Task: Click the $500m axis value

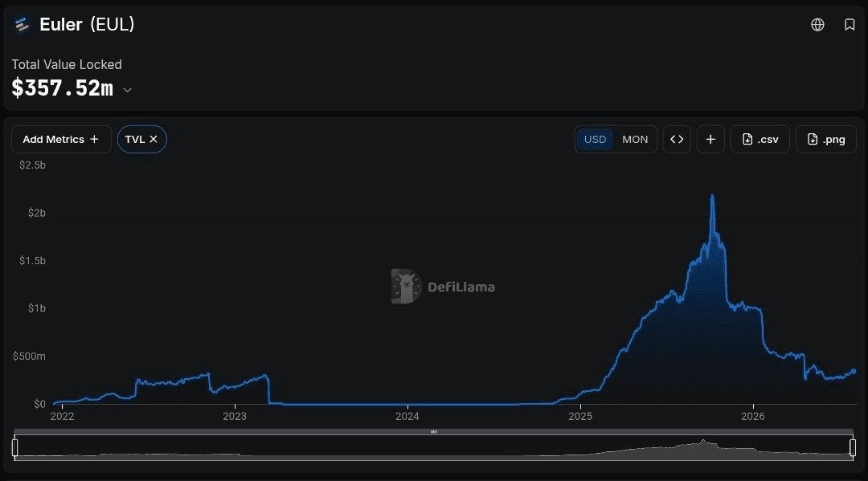Action: tap(30, 356)
